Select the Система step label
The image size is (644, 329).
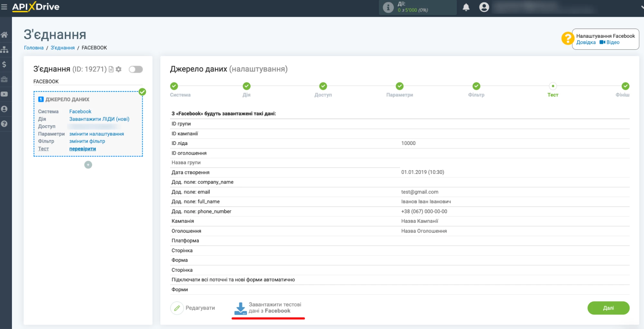click(180, 95)
